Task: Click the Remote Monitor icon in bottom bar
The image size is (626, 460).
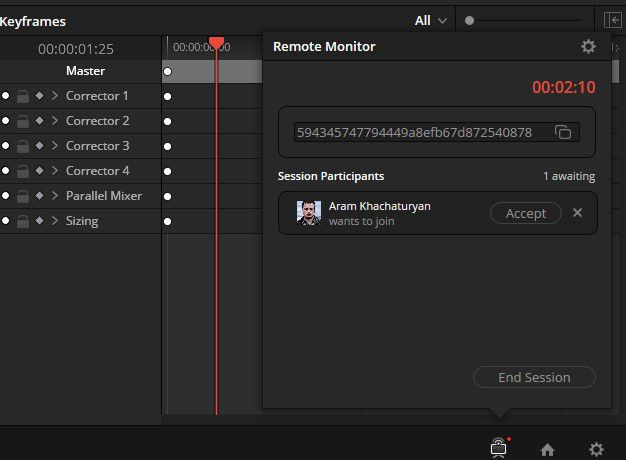Action: (499, 448)
